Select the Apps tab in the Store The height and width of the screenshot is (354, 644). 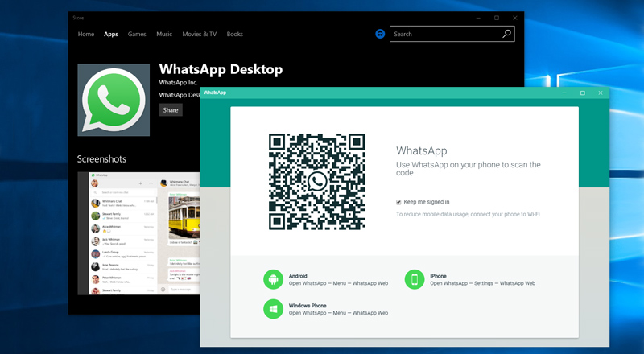pyautogui.click(x=111, y=34)
